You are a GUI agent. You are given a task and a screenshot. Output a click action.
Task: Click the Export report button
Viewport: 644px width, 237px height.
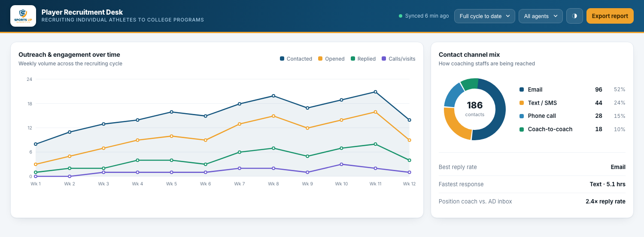click(610, 16)
